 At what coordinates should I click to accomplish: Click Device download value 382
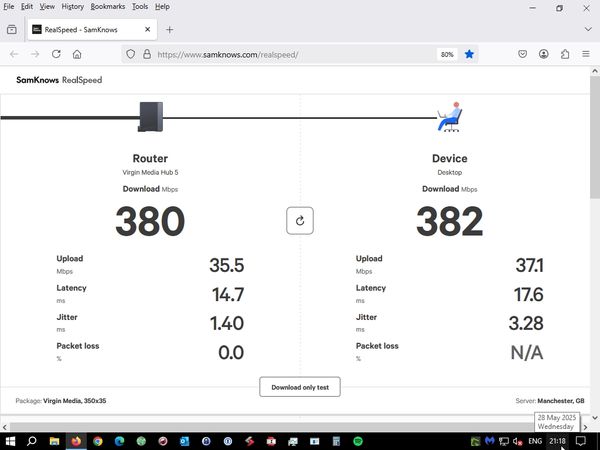point(450,221)
